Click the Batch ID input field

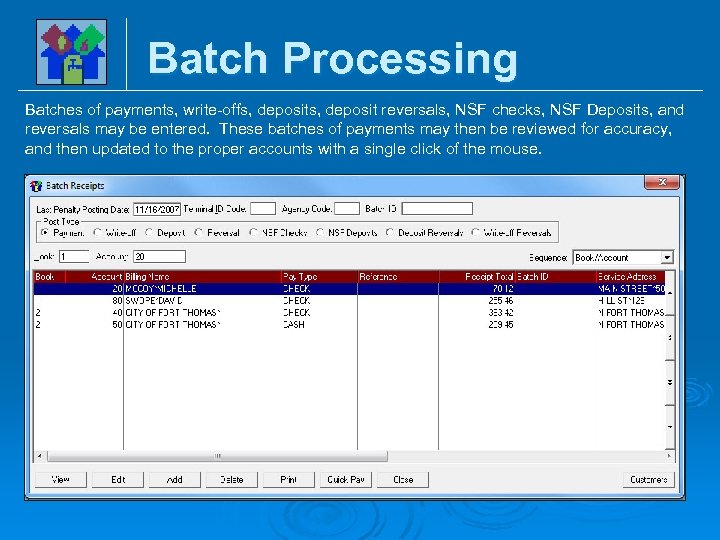click(x=437, y=209)
